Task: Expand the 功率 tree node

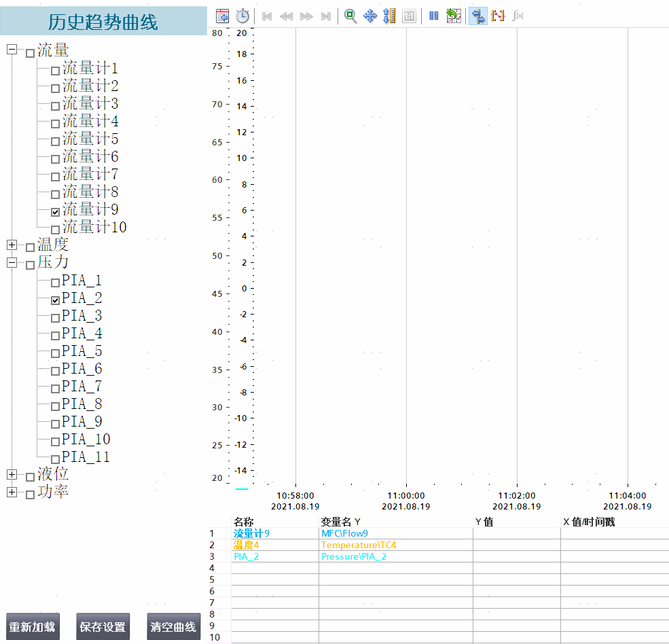Action: [x=12, y=492]
